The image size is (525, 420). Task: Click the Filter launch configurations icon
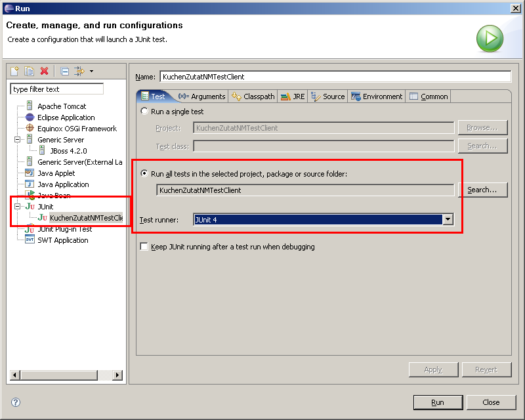click(x=79, y=71)
